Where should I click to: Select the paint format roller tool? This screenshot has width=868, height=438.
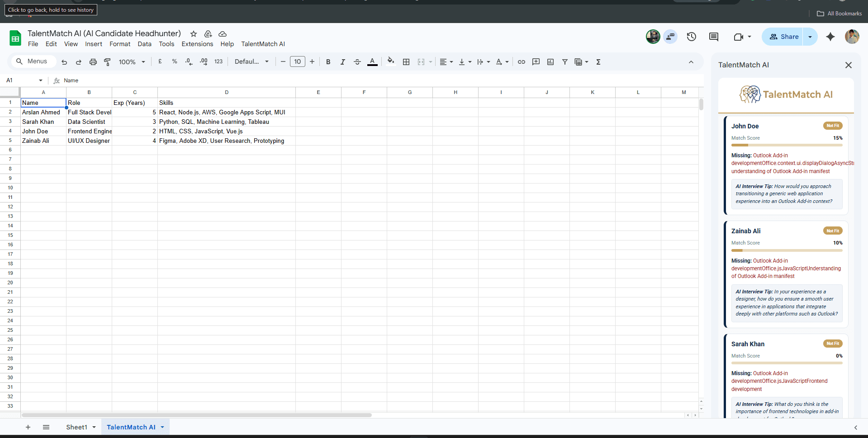click(108, 62)
